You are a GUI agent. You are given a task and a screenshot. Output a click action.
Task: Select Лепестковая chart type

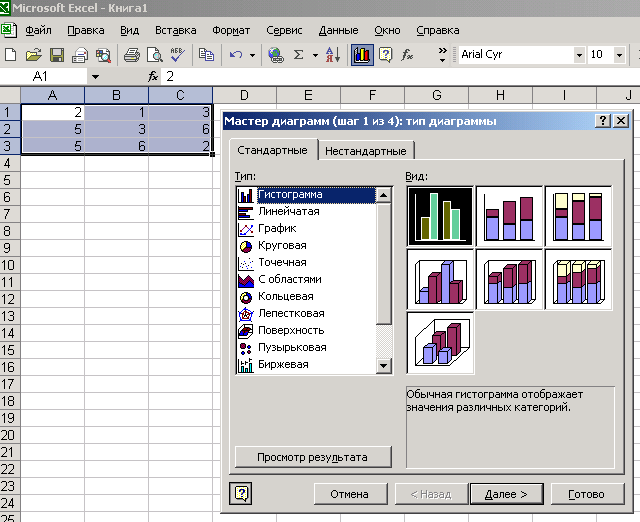pos(306,313)
